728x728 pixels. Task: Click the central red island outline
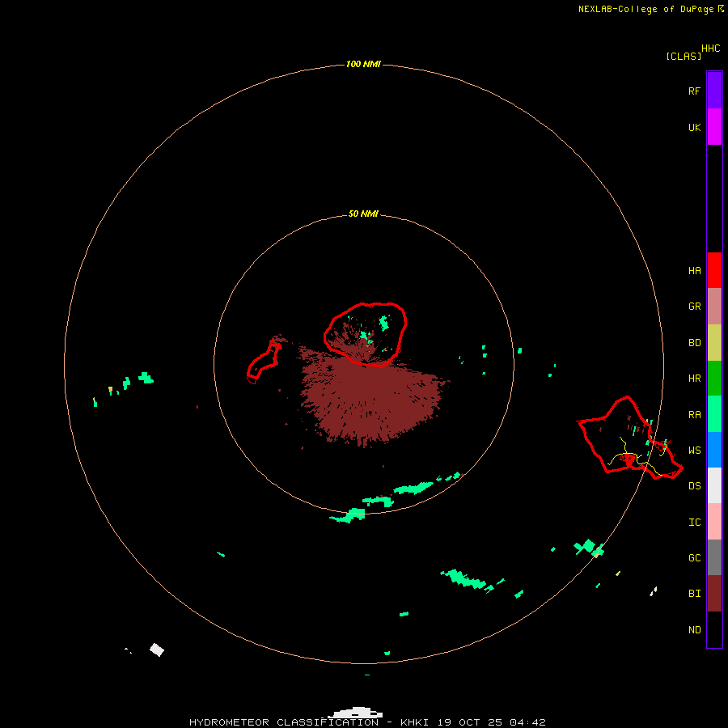coord(366,334)
